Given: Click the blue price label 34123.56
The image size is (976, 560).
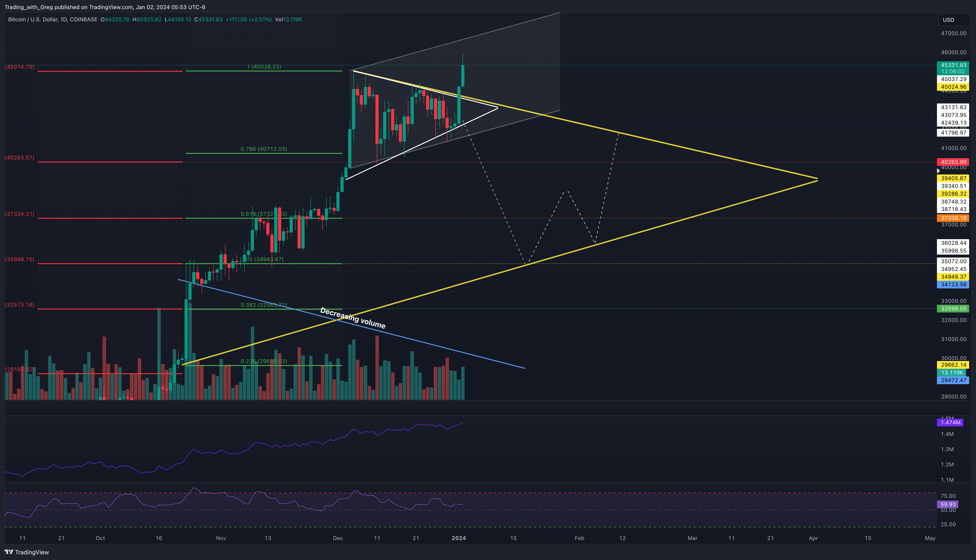Looking at the screenshot, I should click(953, 285).
